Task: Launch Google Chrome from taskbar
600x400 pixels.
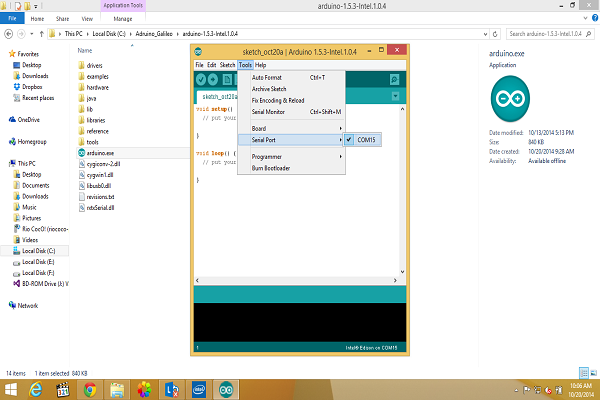Action: (90, 390)
